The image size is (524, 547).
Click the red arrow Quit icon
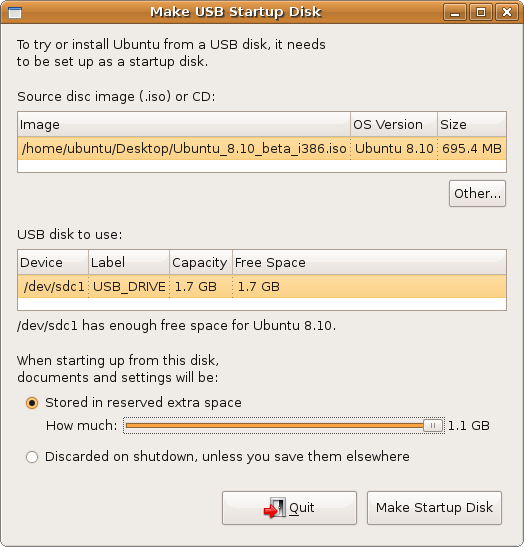click(275, 508)
